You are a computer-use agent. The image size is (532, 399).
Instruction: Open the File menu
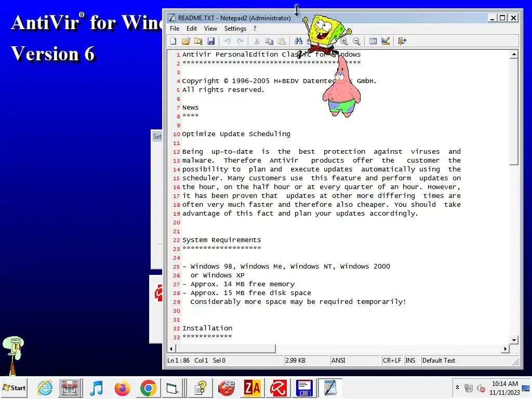click(x=175, y=29)
